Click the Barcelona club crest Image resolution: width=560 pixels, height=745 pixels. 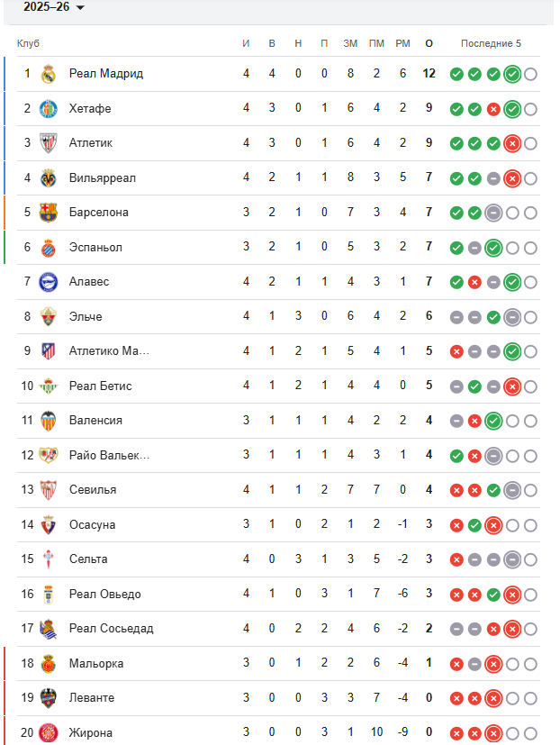click(49, 213)
